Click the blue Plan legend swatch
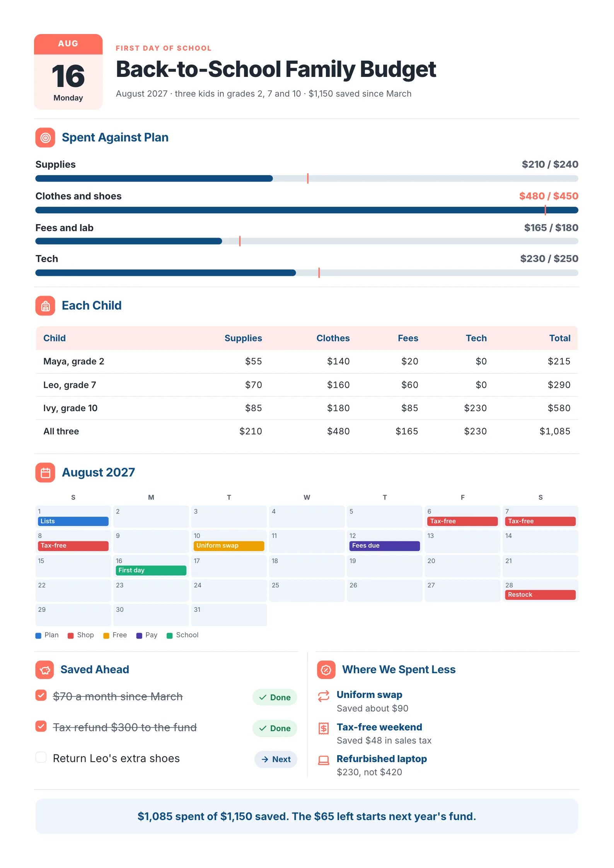 [x=38, y=636]
